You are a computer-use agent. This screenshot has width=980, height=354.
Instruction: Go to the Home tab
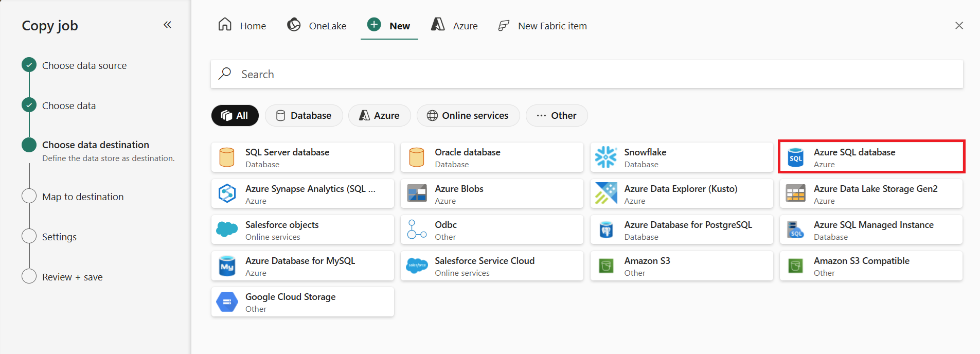[242, 26]
